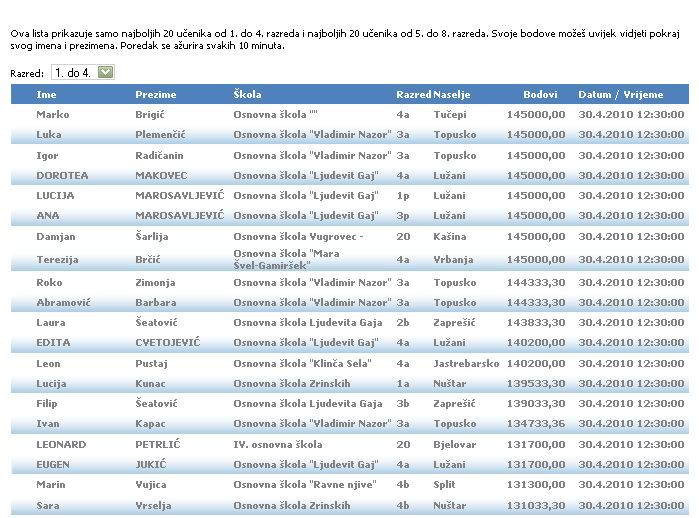Screen dimensions: 699x518
Task: Click school "Ravne njive"
Action: [305, 485]
